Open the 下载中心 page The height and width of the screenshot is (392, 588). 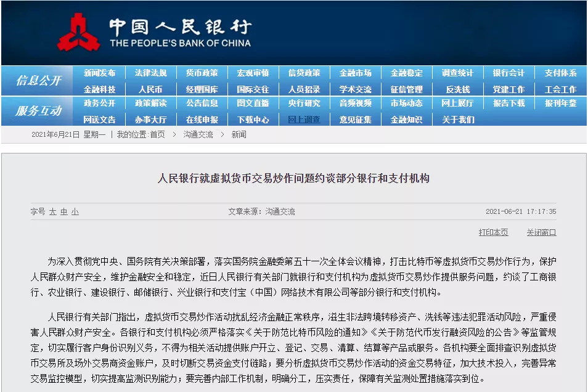(253, 120)
